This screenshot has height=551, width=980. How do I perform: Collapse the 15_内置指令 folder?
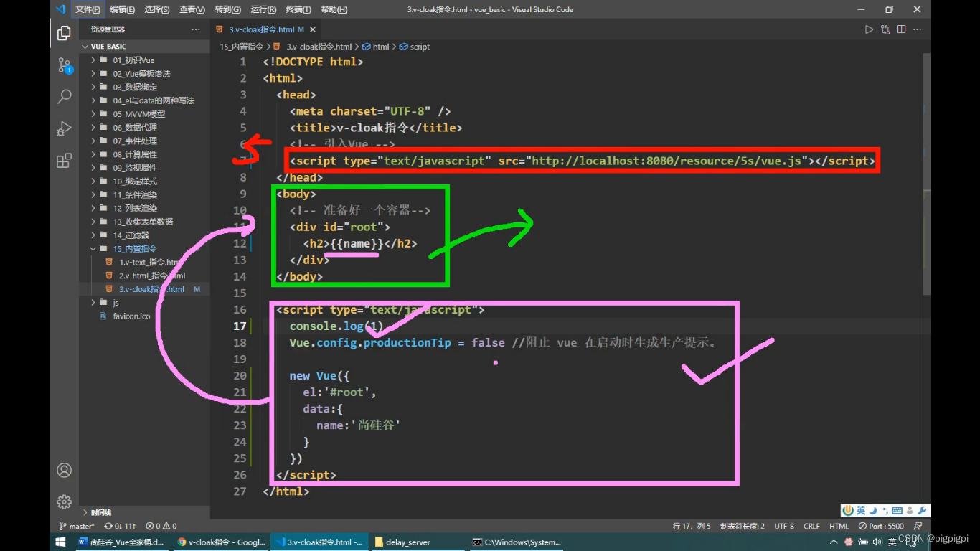coord(93,249)
